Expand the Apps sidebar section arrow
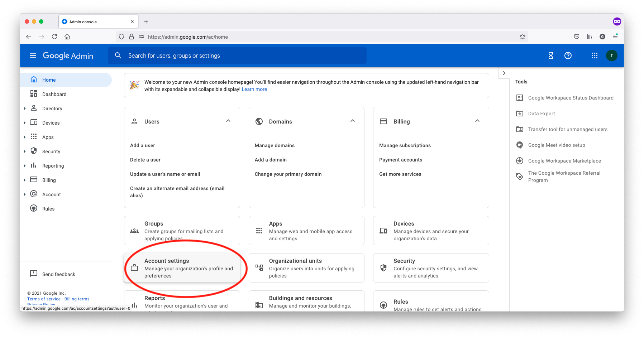The image size is (644, 338). pyautogui.click(x=25, y=137)
